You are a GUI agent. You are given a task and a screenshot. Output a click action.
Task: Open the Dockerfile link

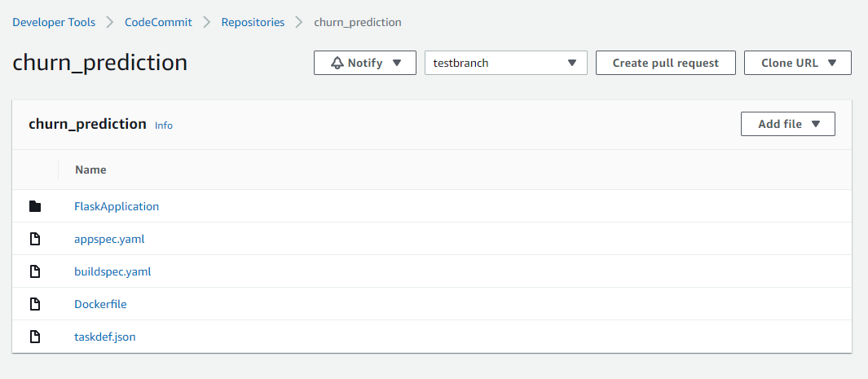point(101,304)
